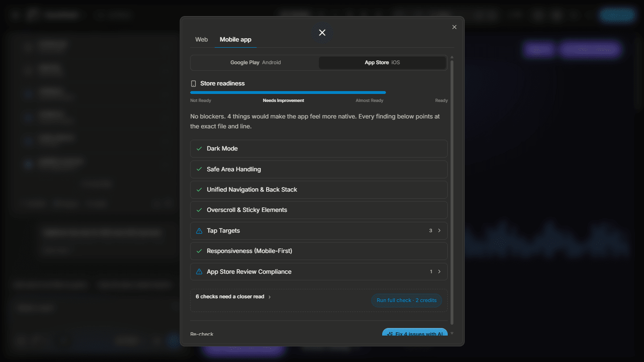The image size is (644, 362).
Task: Click the issue count 3 on Tap Targets
Action: [x=431, y=231]
